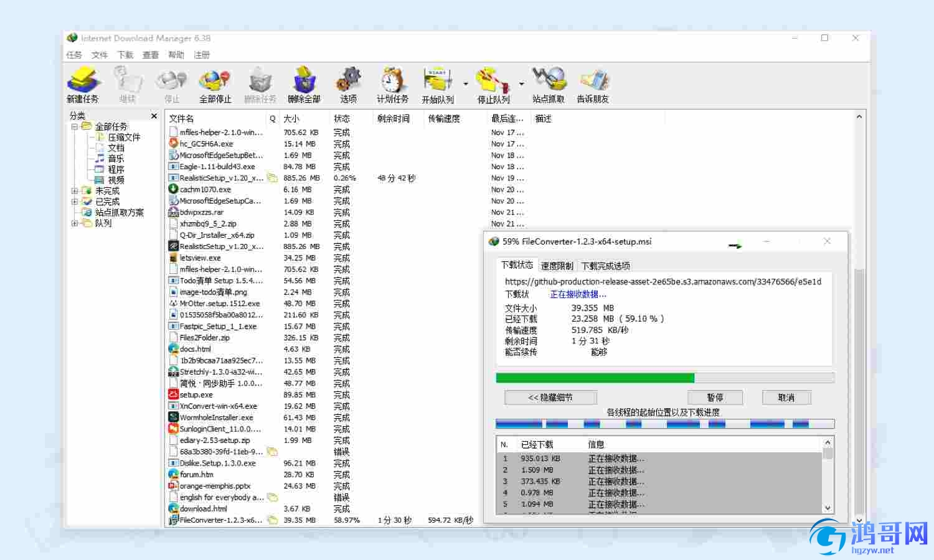Open dropdown arrow beside 停止队列

coord(521,84)
